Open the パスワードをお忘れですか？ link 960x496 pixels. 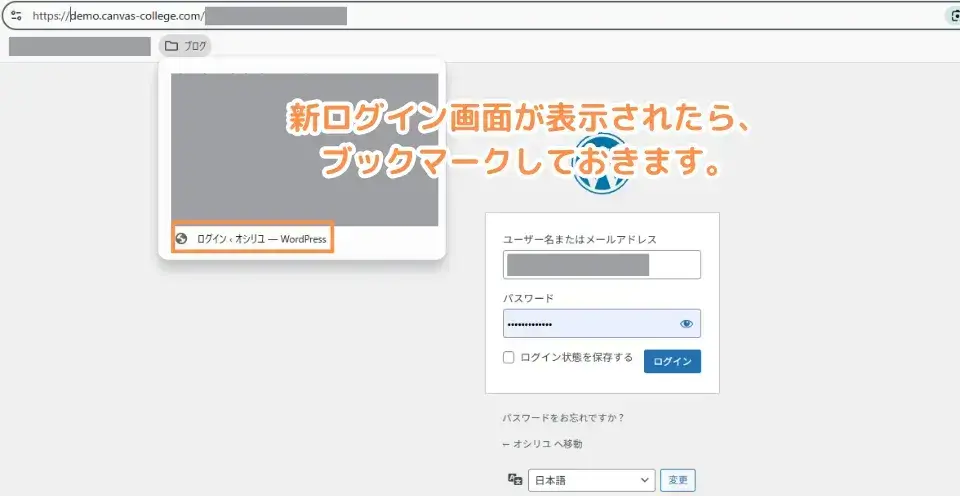(x=563, y=418)
